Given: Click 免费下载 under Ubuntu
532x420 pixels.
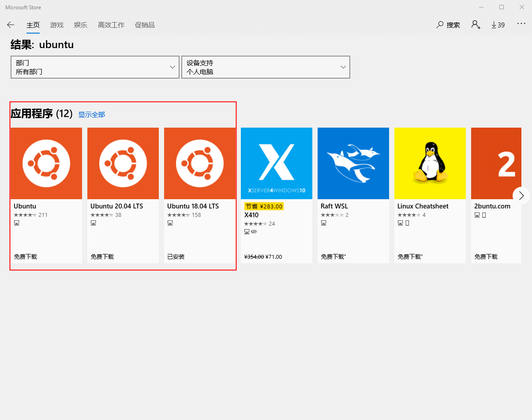Looking at the screenshot, I should 25,257.
